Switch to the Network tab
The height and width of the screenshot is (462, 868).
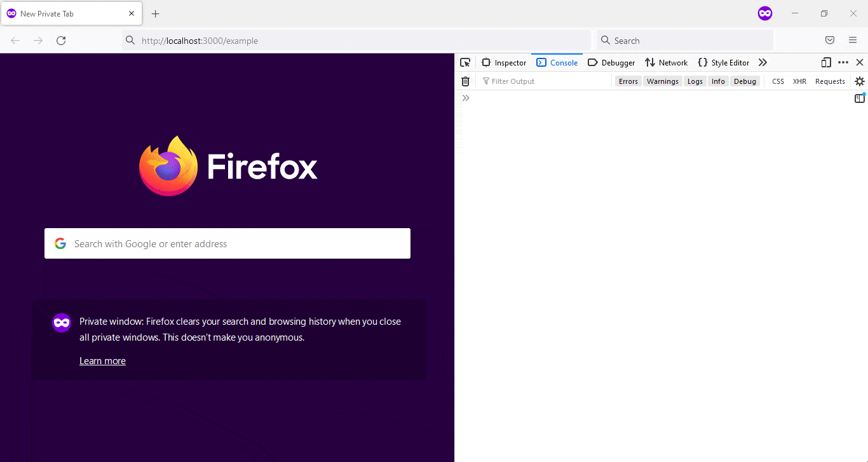tap(666, 62)
